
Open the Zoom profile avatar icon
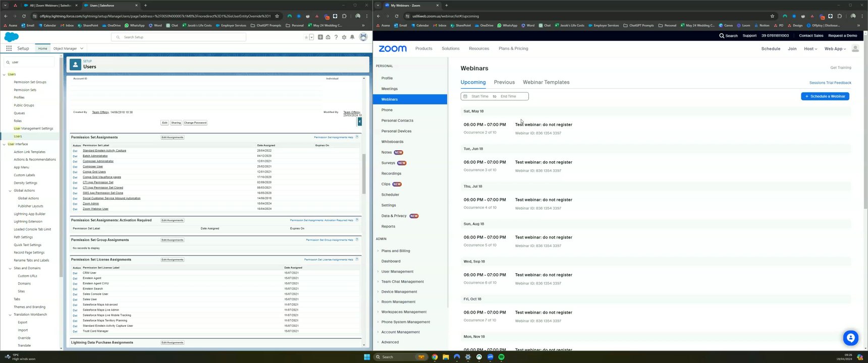[x=855, y=48]
